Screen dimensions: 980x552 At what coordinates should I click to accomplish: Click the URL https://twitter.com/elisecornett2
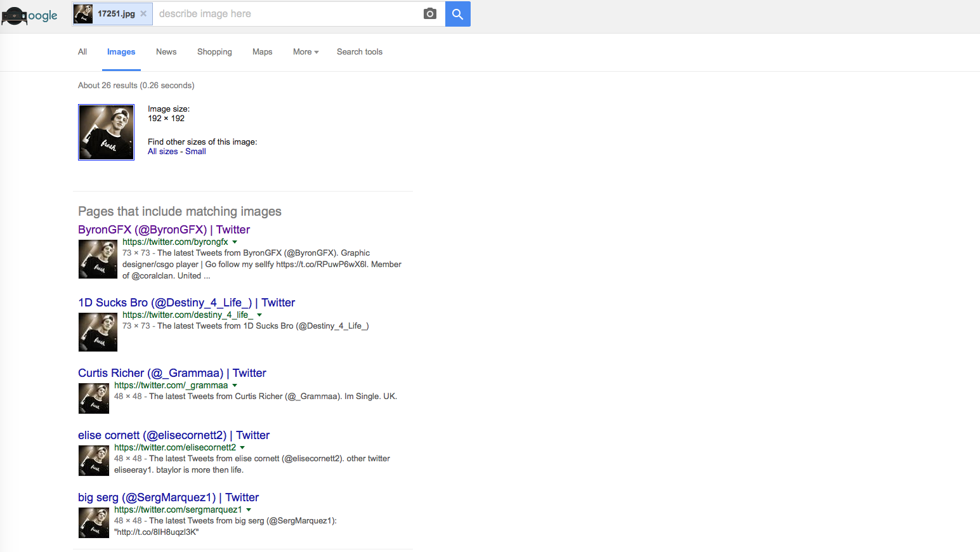coord(175,448)
